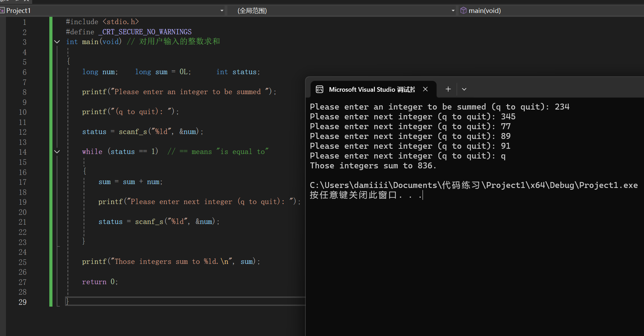Click line number 29 in the gutter

[22, 302]
